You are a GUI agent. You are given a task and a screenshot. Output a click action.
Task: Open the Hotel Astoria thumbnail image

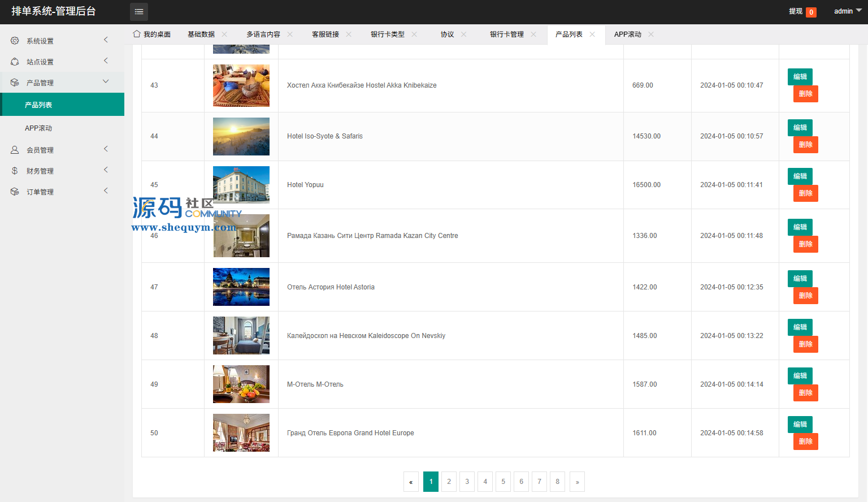point(241,287)
